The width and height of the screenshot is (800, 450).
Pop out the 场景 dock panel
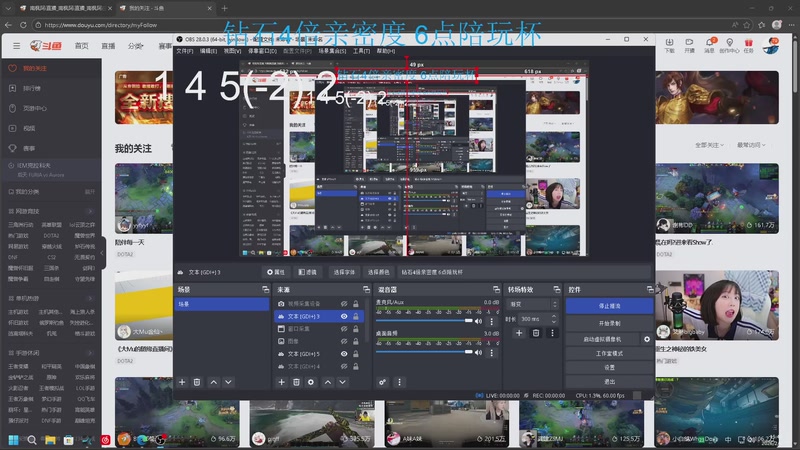click(x=265, y=289)
